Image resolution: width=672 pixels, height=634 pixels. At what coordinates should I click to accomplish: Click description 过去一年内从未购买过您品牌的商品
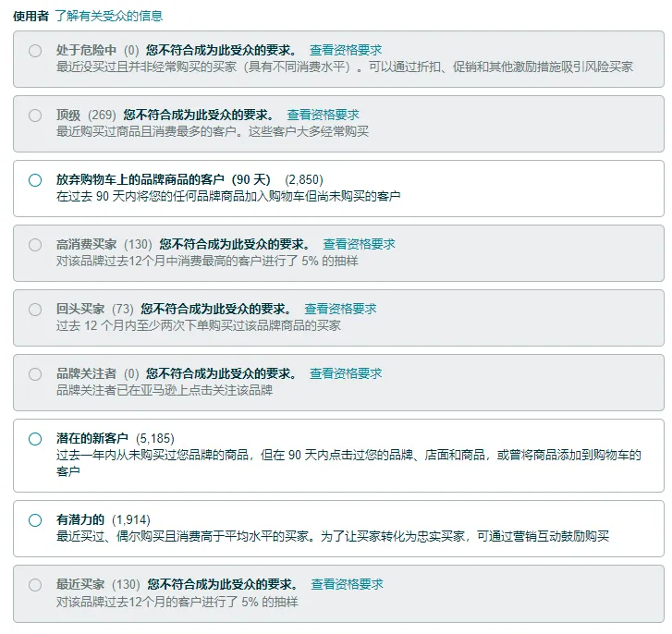pos(348,463)
